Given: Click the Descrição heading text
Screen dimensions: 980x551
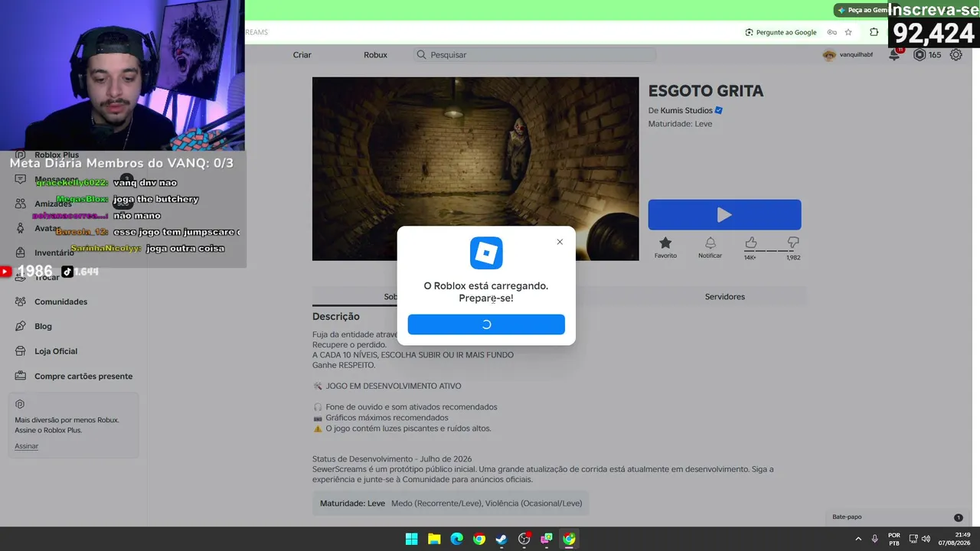Looking at the screenshot, I should (335, 316).
